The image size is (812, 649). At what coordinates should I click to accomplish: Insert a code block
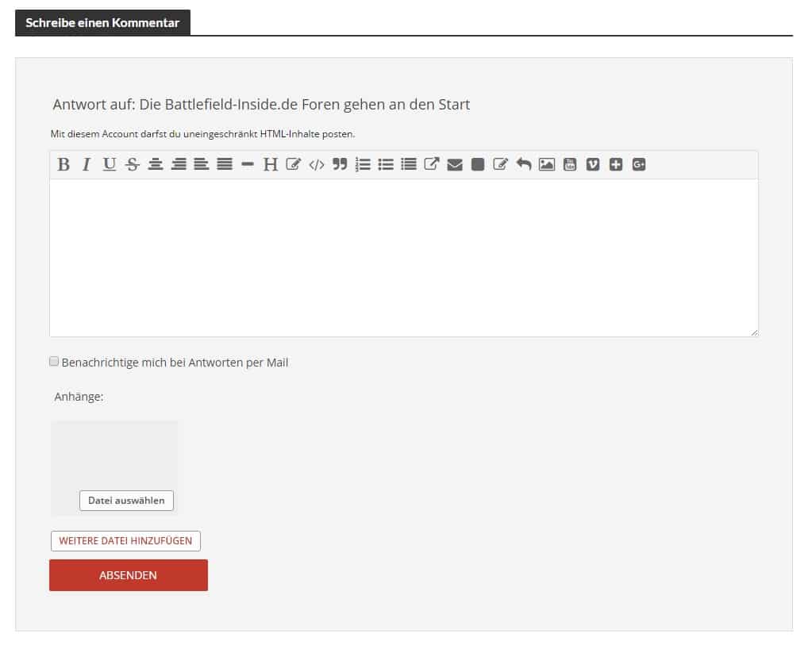coord(317,164)
